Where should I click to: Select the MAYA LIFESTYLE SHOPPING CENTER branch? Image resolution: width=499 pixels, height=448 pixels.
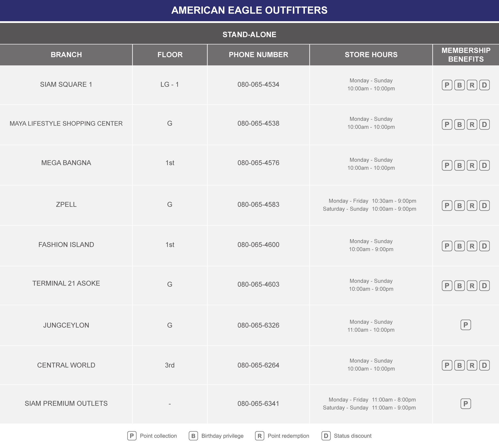pos(66,124)
